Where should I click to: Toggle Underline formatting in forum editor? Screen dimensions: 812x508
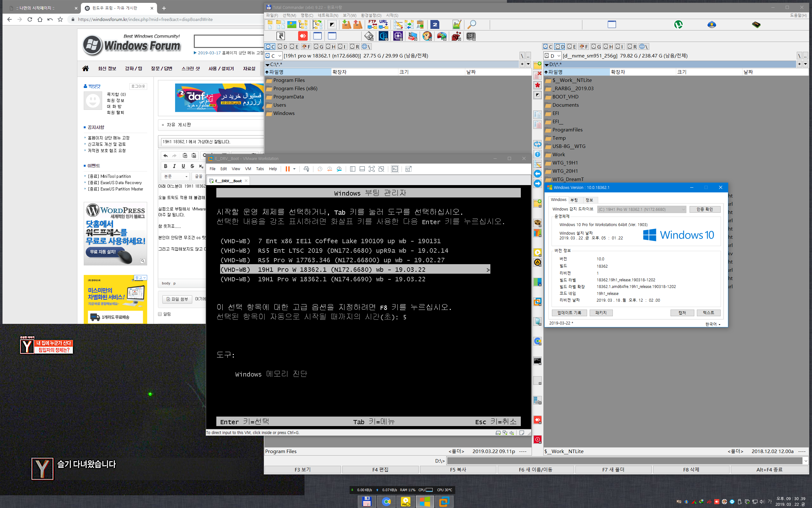tap(183, 166)
